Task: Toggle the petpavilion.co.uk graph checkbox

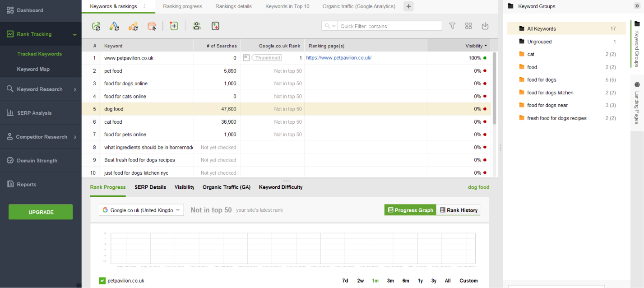Action: [102, 281]
